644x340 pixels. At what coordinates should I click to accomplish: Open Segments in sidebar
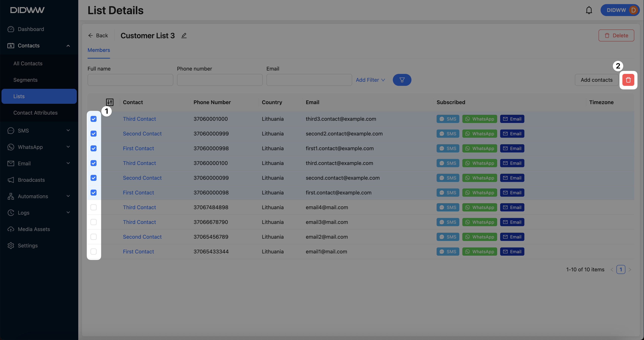(39, 80)
